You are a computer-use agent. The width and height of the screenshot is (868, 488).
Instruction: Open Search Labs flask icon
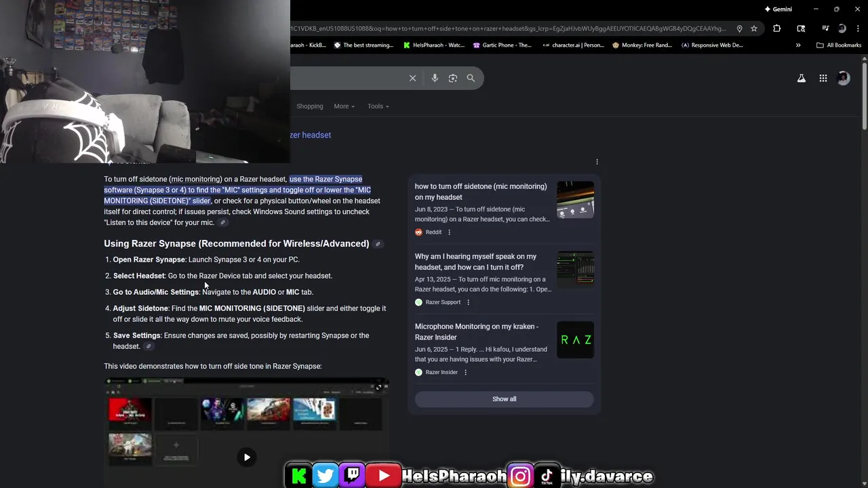pos(802,78)
